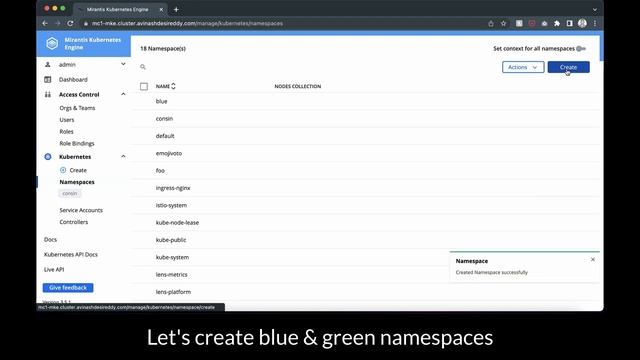Reload the page with the refresh icon
640x360 pixels.
click(x=70, y=24)
